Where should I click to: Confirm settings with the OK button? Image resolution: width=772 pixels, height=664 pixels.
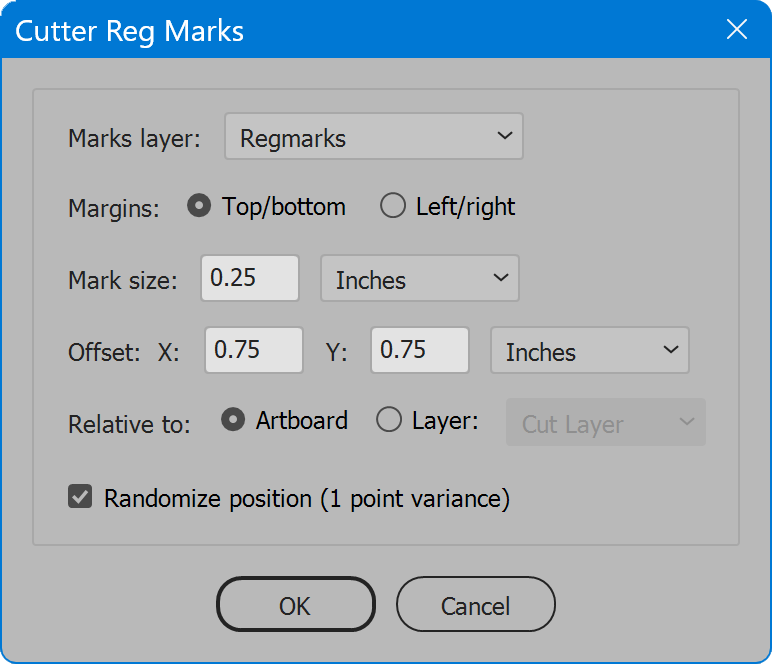[295, 605]
